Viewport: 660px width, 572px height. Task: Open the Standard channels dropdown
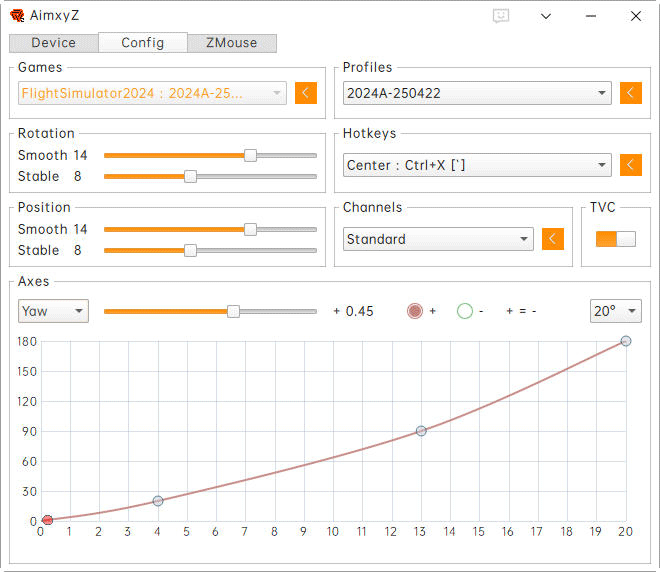point(438,239)
